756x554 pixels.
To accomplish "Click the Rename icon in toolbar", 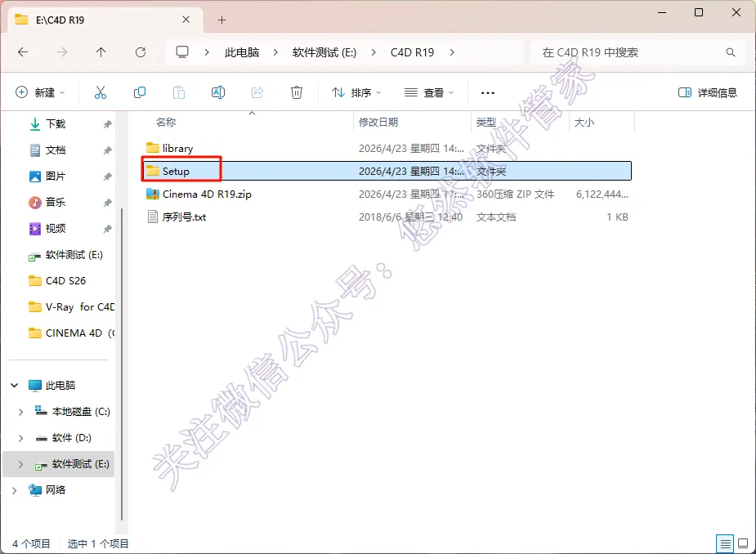I will click(x=218, y=92).
